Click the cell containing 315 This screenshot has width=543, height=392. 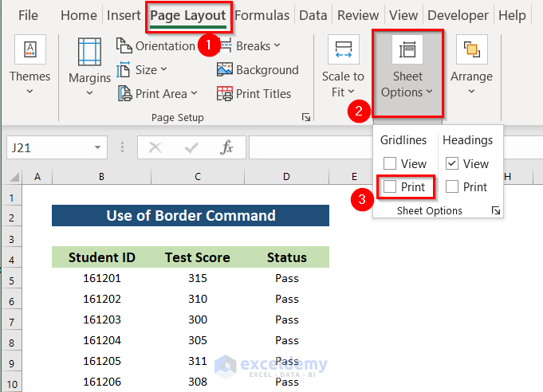tap(198, 278)
